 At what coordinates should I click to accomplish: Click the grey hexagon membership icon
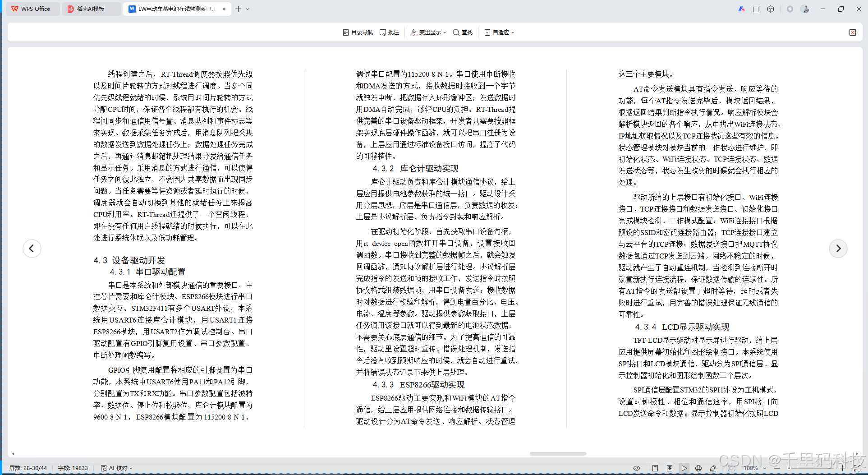pos(790,9)
